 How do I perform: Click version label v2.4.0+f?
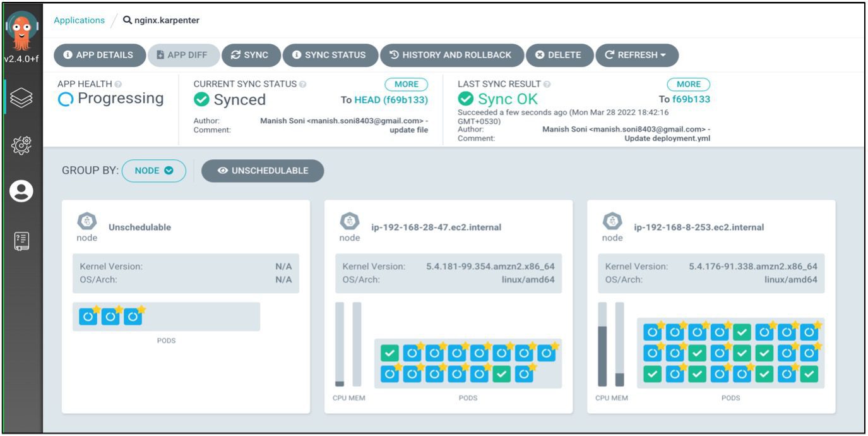point(22,59)
